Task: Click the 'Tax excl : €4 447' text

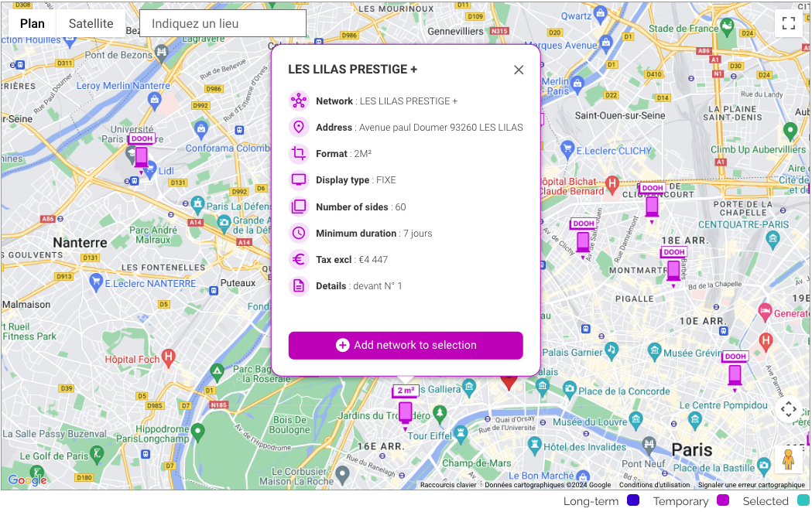Action: click(351, 260)
